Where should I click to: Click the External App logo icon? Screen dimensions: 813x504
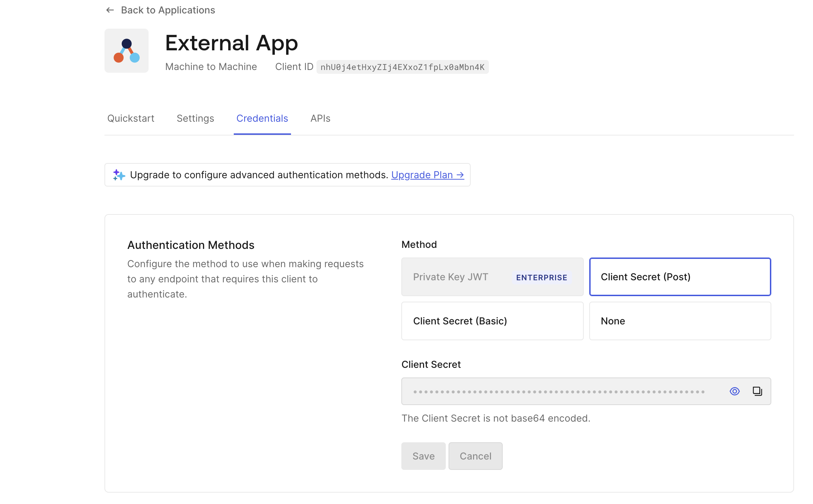(x=127, y=51)
